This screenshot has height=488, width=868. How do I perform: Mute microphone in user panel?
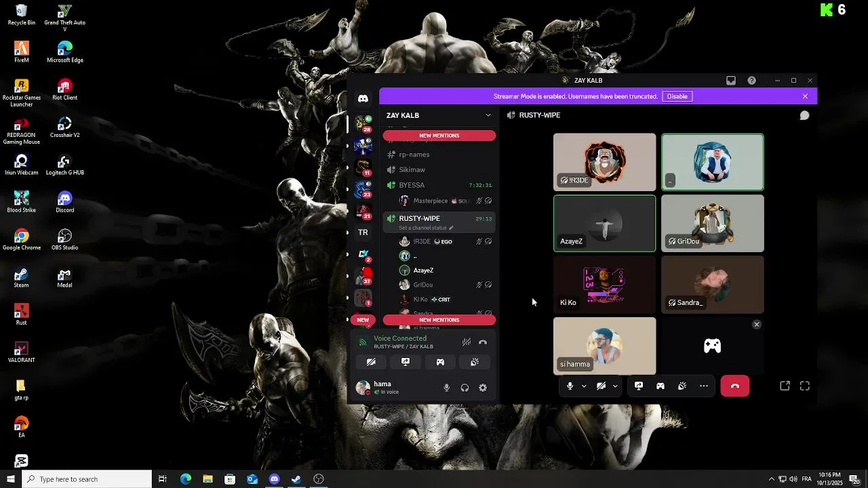pos(446,388)
